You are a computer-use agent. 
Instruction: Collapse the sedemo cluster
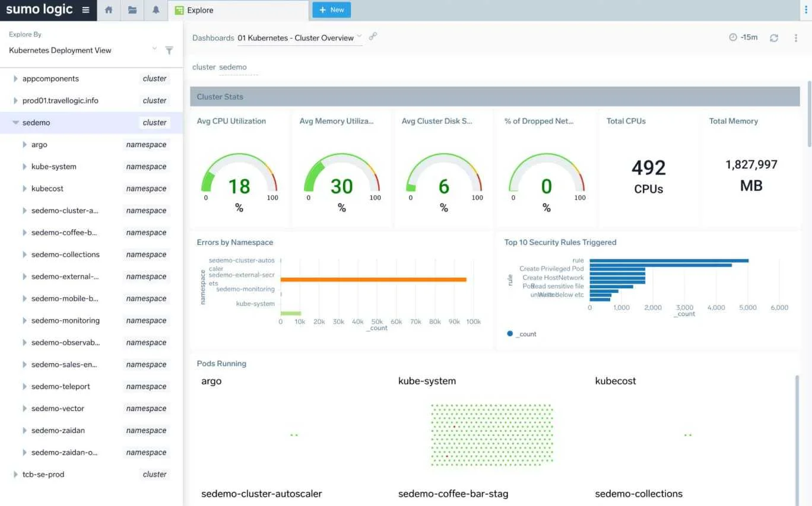tap(15, 122)
